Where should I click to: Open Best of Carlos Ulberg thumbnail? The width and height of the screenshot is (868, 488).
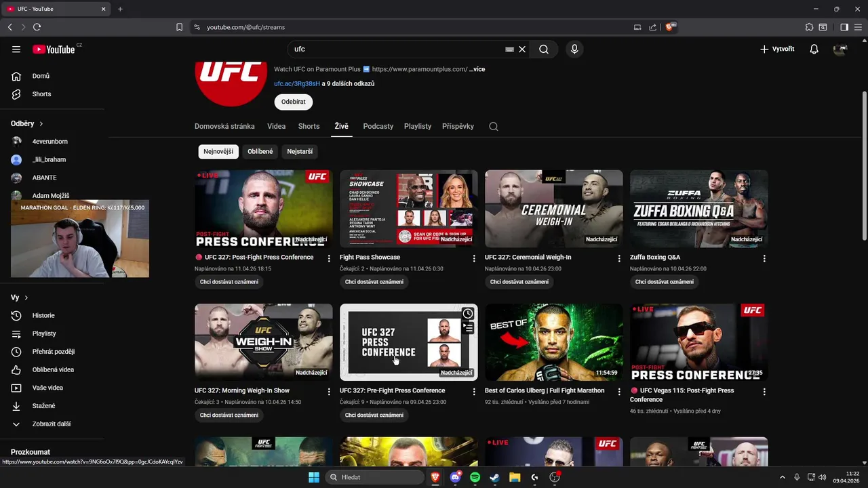(x=554, y=342)
